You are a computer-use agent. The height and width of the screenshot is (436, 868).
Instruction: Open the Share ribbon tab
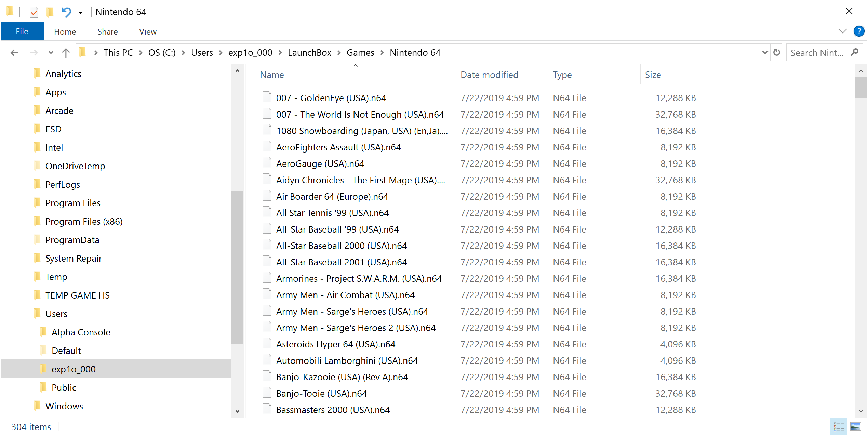[107, 31]
